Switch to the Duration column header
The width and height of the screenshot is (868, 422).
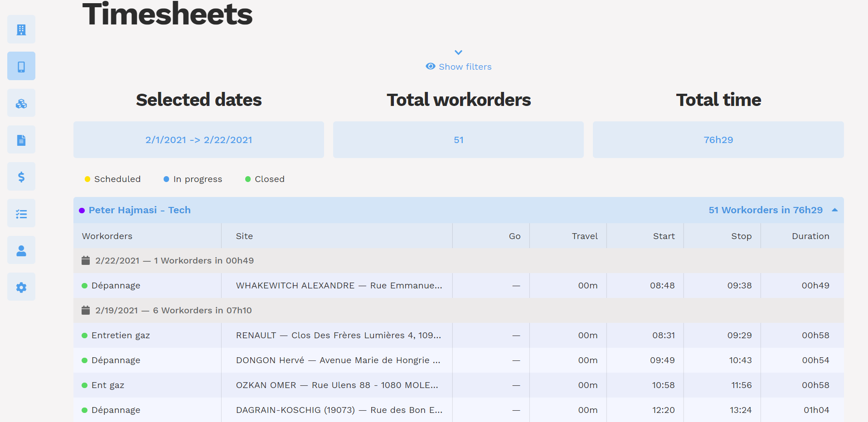[x=811, y=236]
